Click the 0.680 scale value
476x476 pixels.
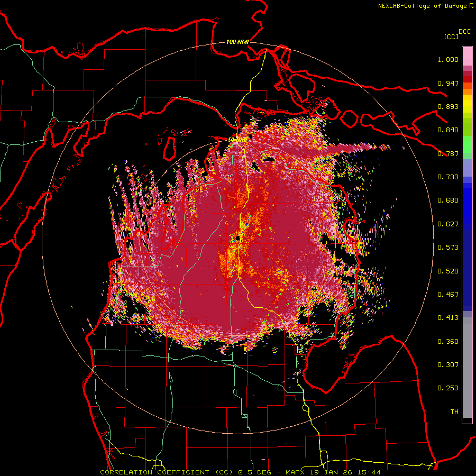448,200
